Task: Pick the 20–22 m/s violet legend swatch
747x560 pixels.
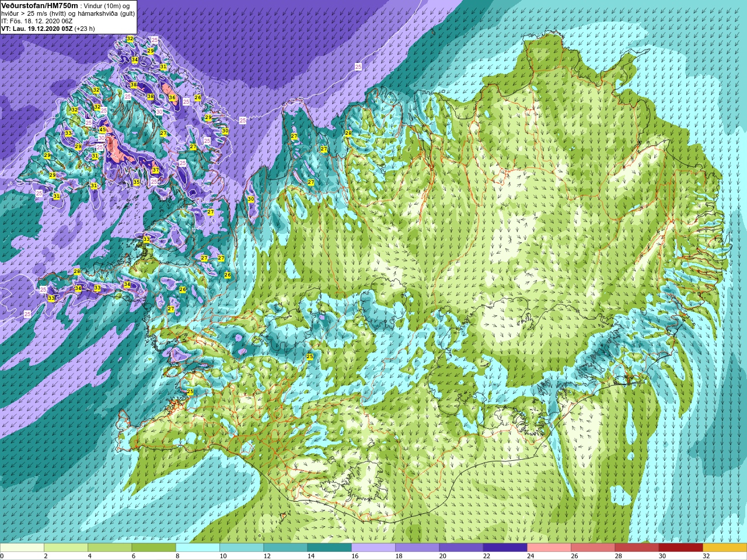Action: pos(461,548)
